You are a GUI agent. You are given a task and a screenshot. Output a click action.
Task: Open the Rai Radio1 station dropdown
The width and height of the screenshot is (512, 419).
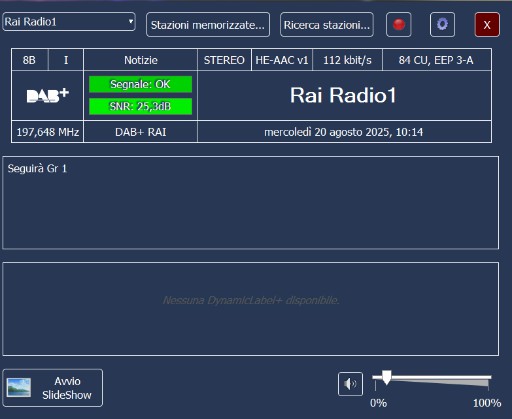69,22
